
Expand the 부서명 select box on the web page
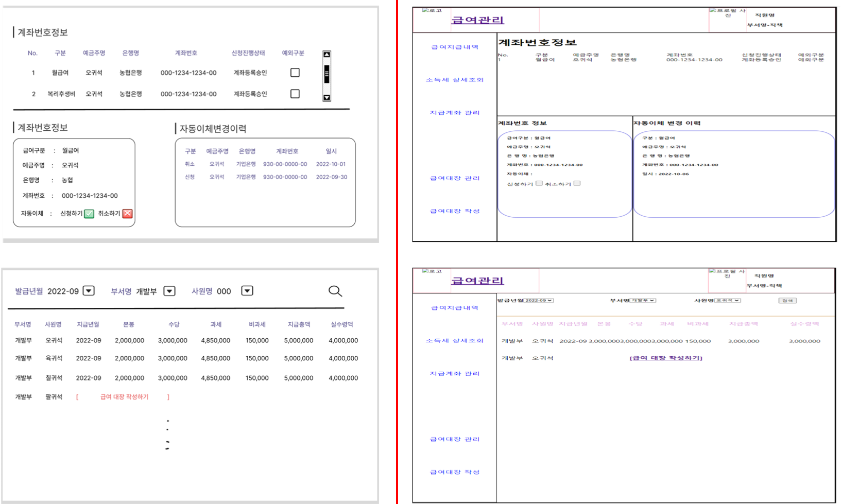coord(643,300)
